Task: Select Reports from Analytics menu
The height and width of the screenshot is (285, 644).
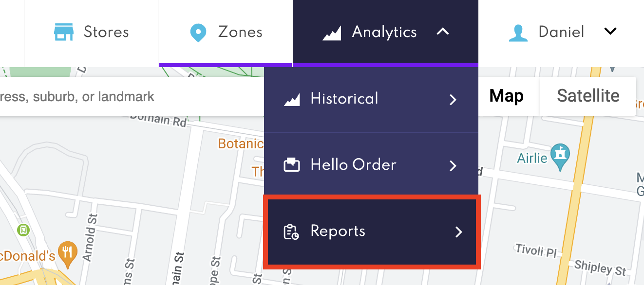Action: (x=372, y=232)
